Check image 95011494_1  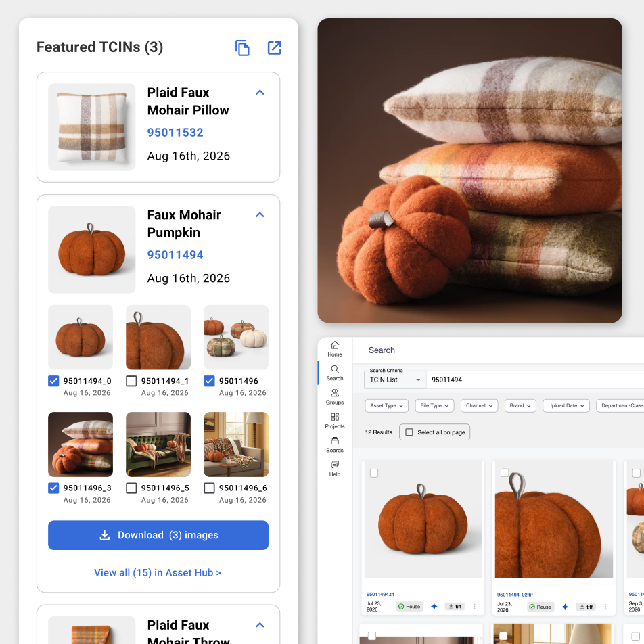click(x=131, y=381)
